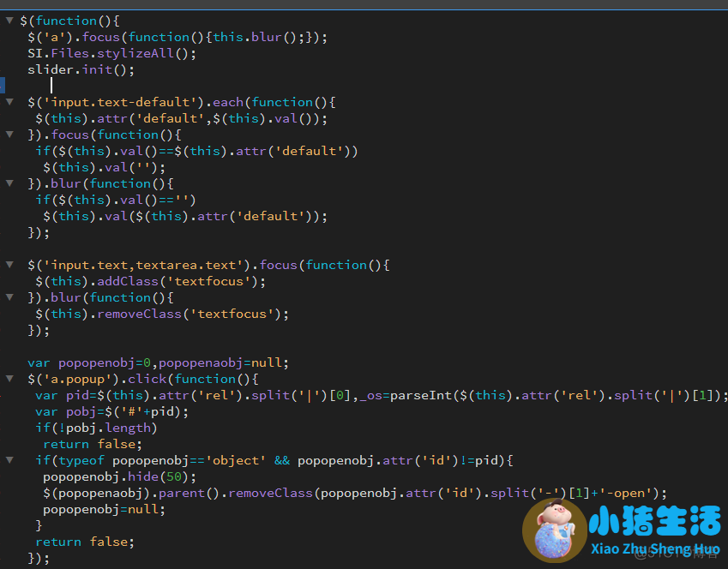Click the && operator in the typeof condition
Screen dimensions: 728x569
click(282, 460)
